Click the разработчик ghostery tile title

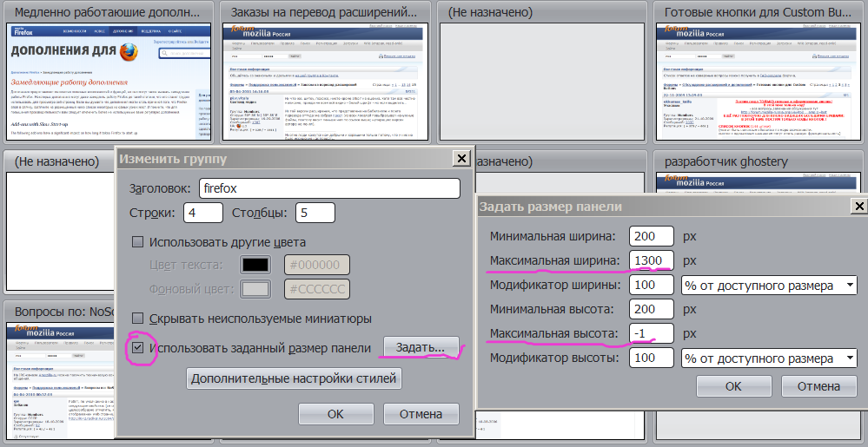click(726, 161)
